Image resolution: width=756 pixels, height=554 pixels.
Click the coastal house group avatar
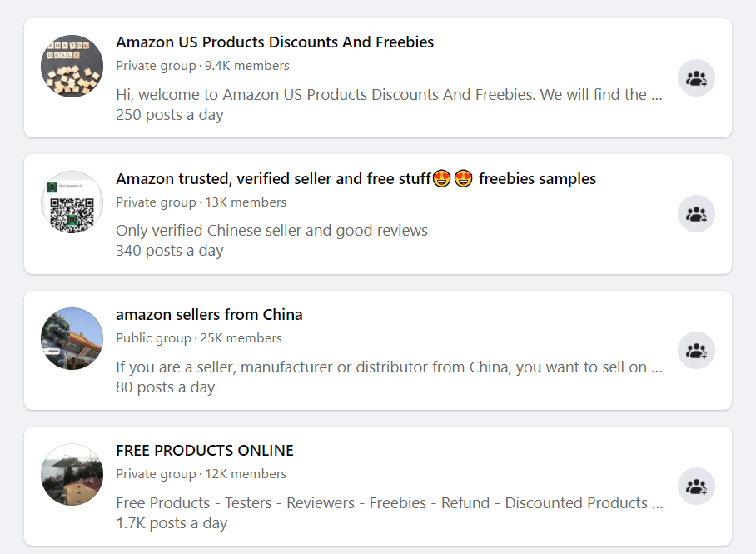(x=72, y=474)
